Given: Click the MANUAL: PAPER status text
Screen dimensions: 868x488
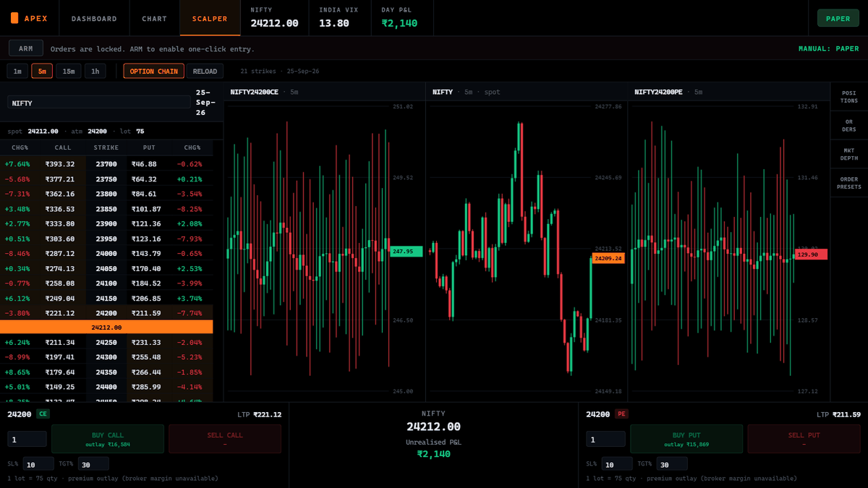Looking at the screenshot, I should tap(829, 49).
